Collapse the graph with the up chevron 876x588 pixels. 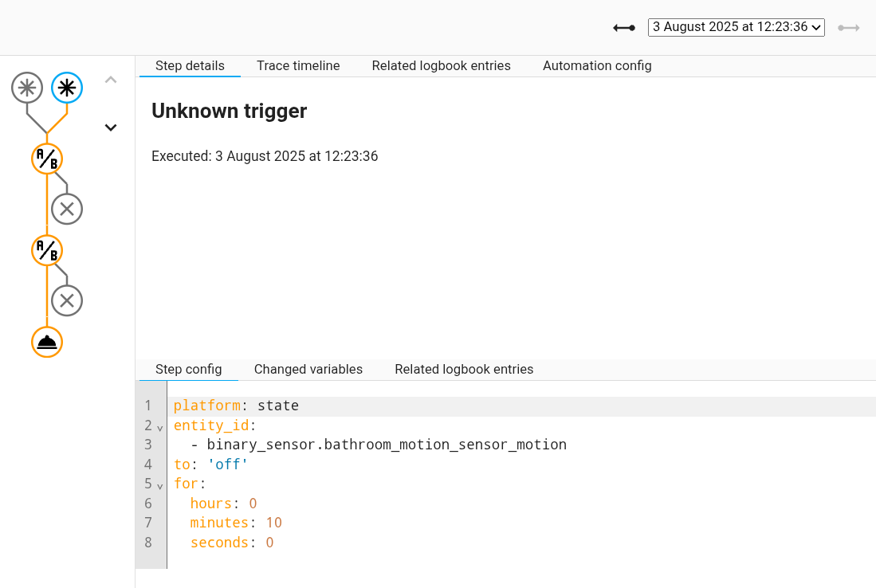pyautogui.click(x=111, y=79)
